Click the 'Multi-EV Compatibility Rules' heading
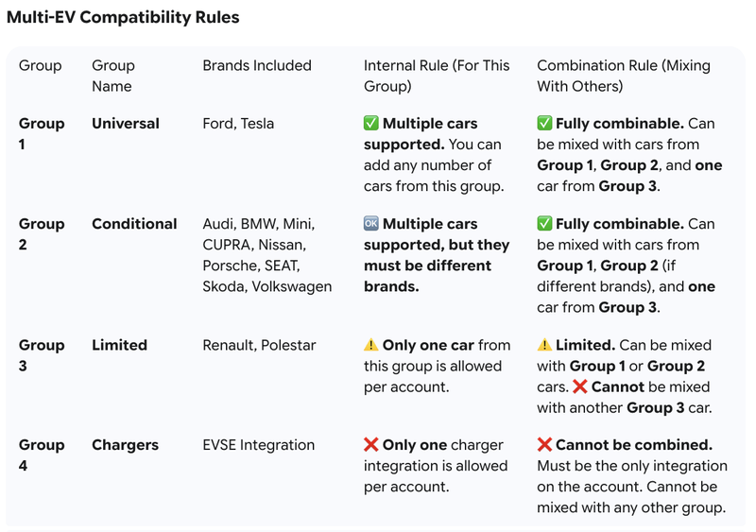The height and width of the screenshot is (532, 756). [123, 17]
